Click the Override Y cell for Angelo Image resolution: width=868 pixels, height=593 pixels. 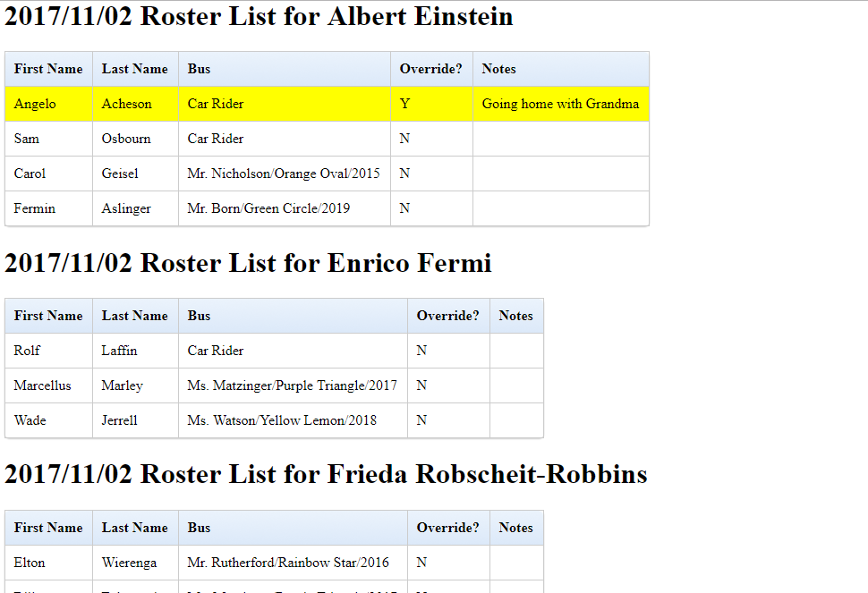[x=432, y=104]
